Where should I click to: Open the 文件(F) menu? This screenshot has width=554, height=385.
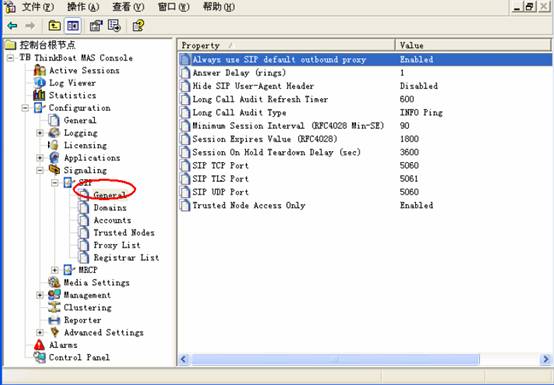coord(38,7)
